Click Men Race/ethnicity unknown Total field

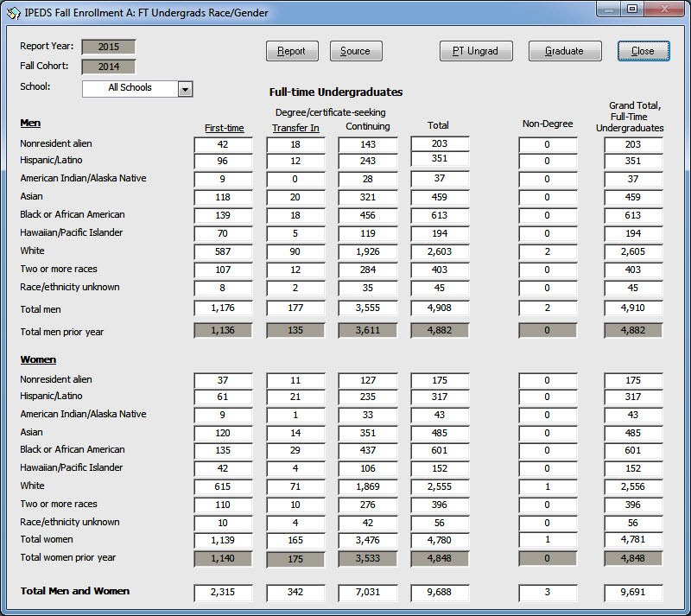(440, 288)
